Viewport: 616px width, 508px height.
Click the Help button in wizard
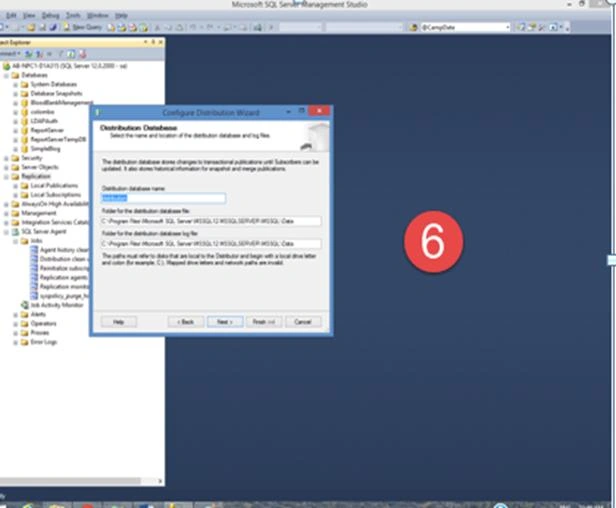(119, 322)
